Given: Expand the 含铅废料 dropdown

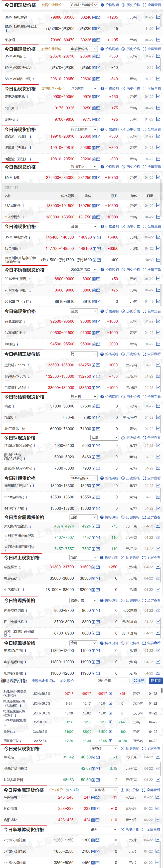Looking at the screenshot, I should [84, 89].
